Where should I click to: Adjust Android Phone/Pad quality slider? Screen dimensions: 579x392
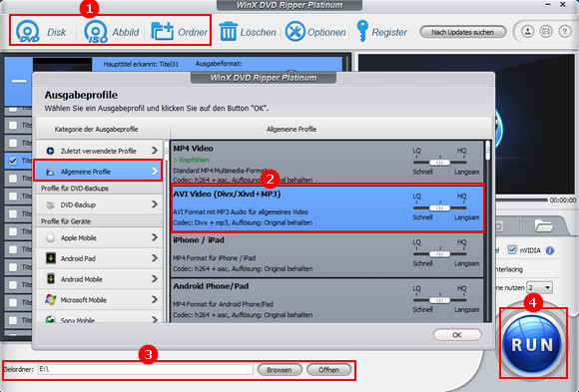[439, 300]
